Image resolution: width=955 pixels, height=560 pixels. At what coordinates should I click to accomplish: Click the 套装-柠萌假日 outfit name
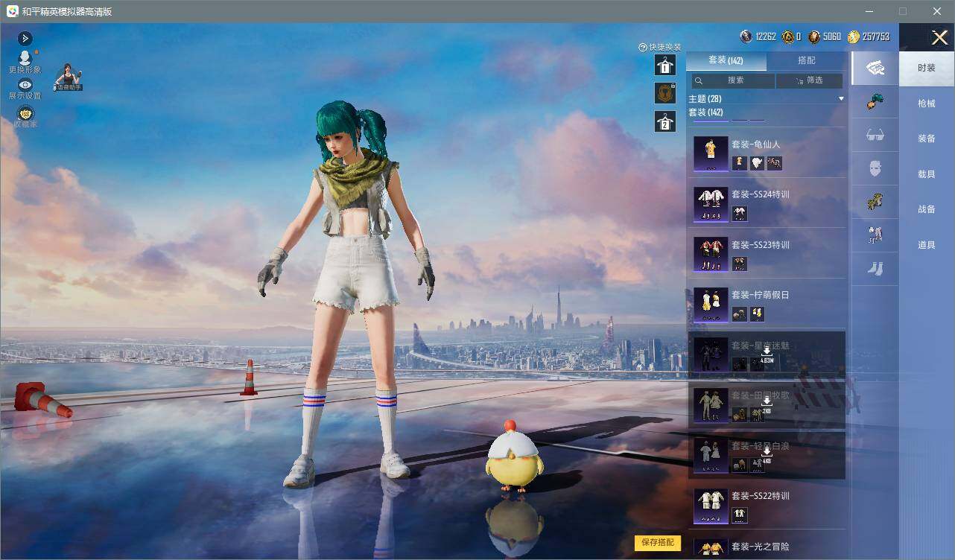pyautogui.click(x=760, y=295)
